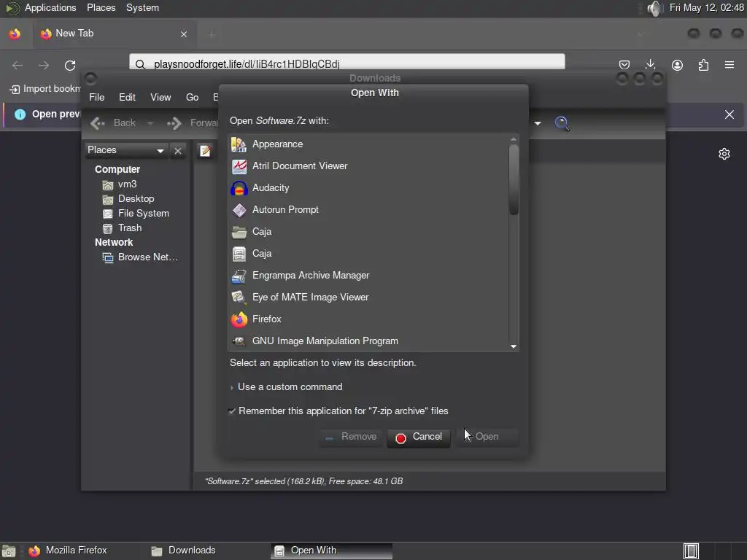Select GNU Image Manipulation Program icon
747x560 pixels.
click(239, 341)
